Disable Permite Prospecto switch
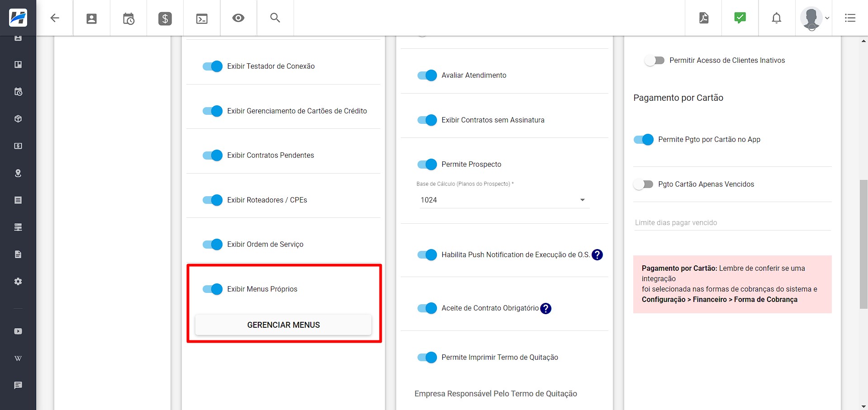Viewport: 868px width, 410px height. (x=427, y=165)
